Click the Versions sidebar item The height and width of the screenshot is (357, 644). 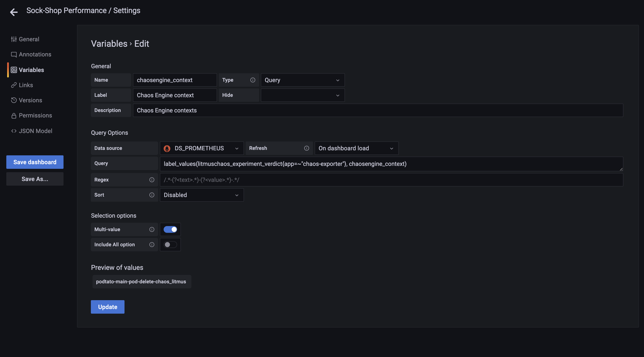(x=30, y=100)
